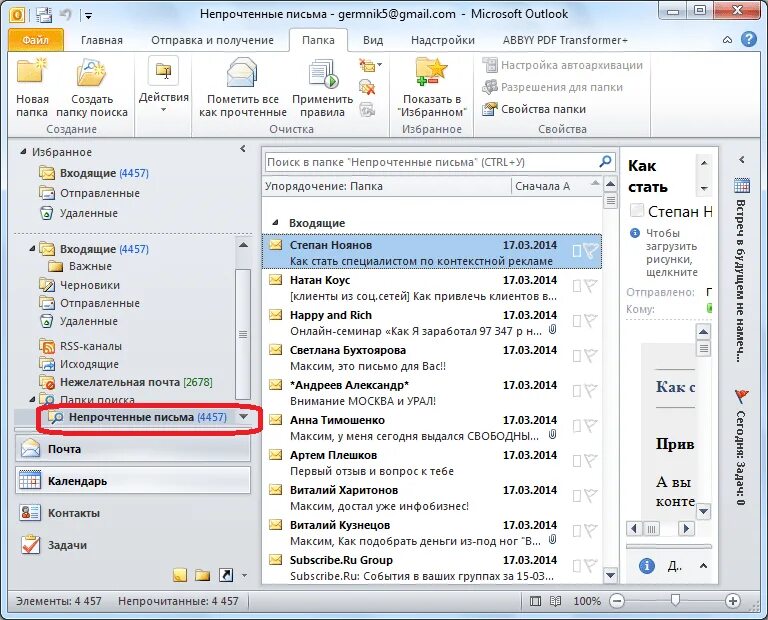Viewport: 768px width, 620px height.
Task: Switch to Почта mail module
Action: click(133, 449)
